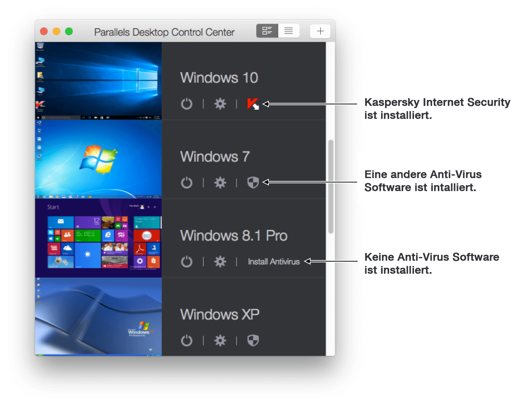Select the Windows 8.1 Pro entry
Viewport: 532px width, 406px height.
[234, 236]
